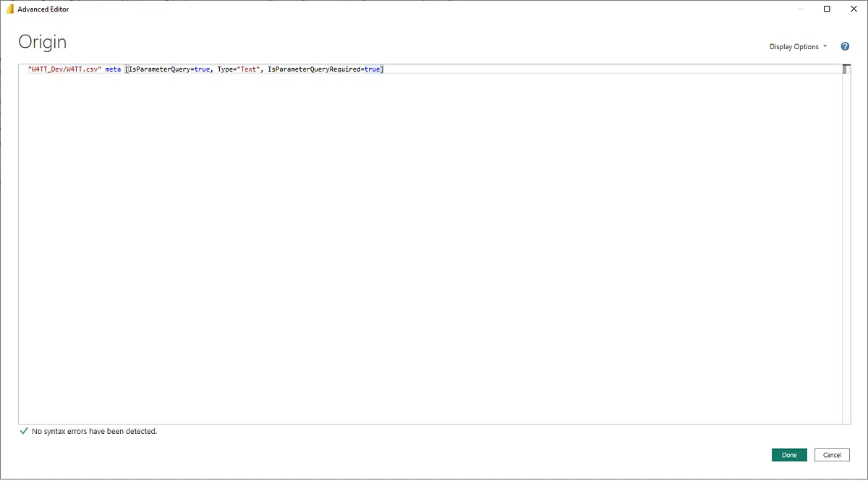Minimize the Advanced Editor window

pos(801,9)
